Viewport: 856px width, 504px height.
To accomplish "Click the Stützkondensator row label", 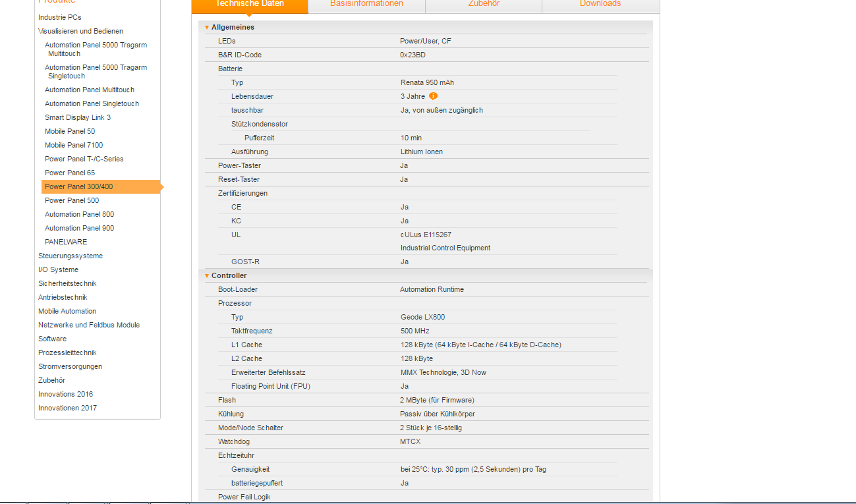I will click(260, 124).
